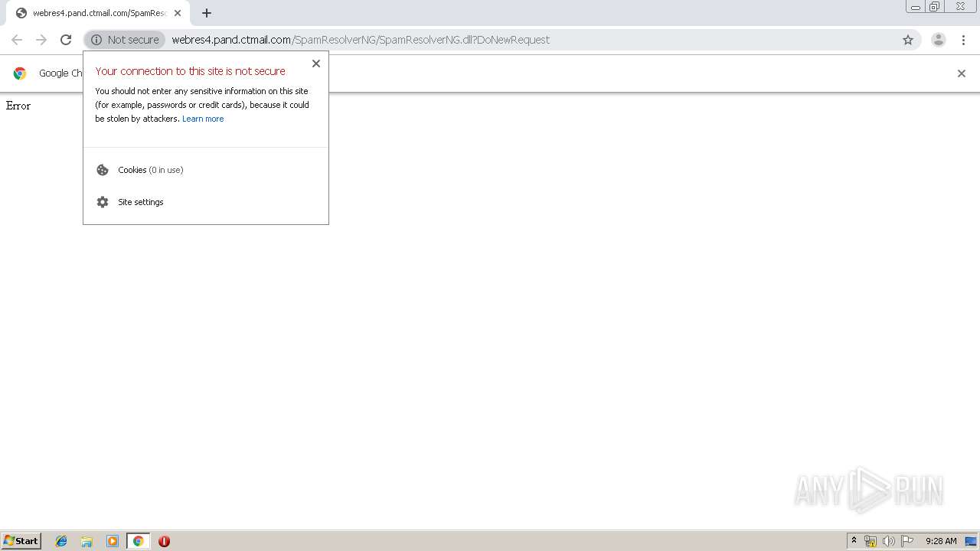Open a new tab
Viewport: 980px width, 551px height.
[207, 13]
